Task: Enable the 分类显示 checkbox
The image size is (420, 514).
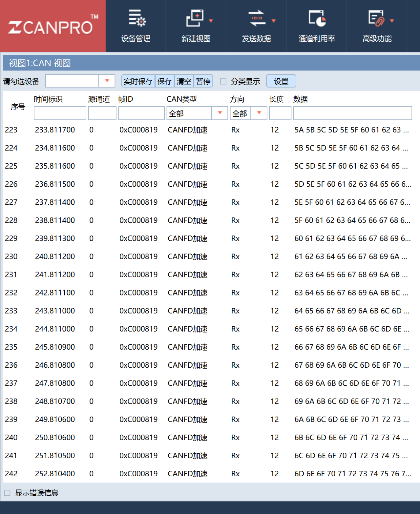Action: point(223,81)
